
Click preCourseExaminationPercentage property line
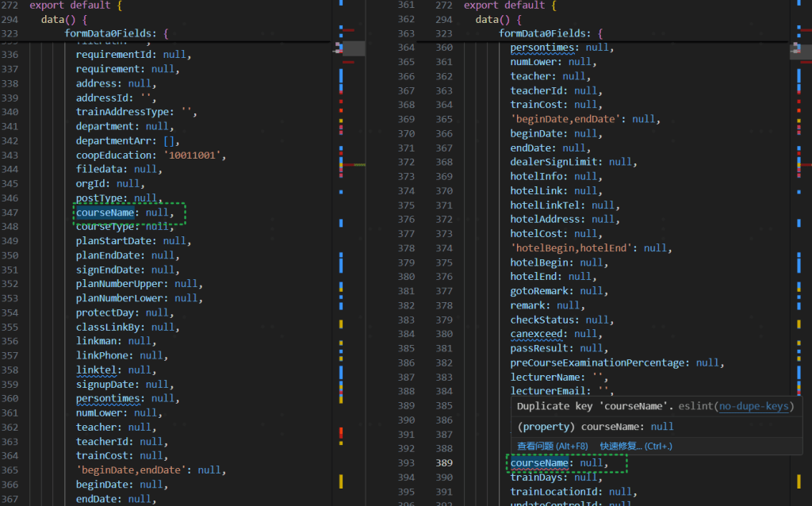tap(600, 362)
